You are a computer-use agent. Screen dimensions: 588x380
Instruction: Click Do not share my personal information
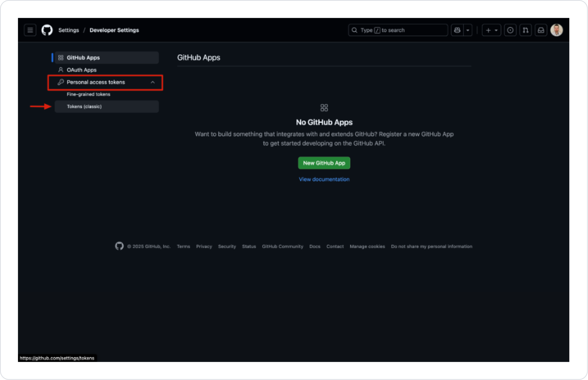432,246
